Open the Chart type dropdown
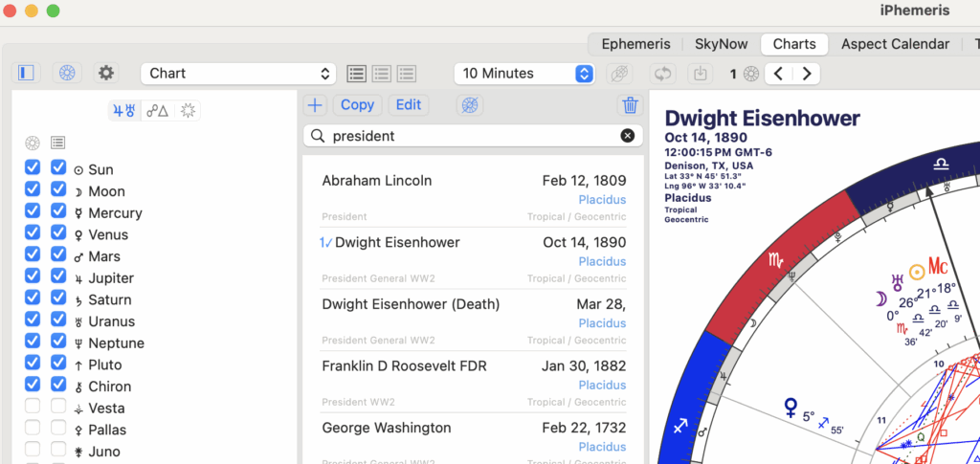 pos(237,74)
